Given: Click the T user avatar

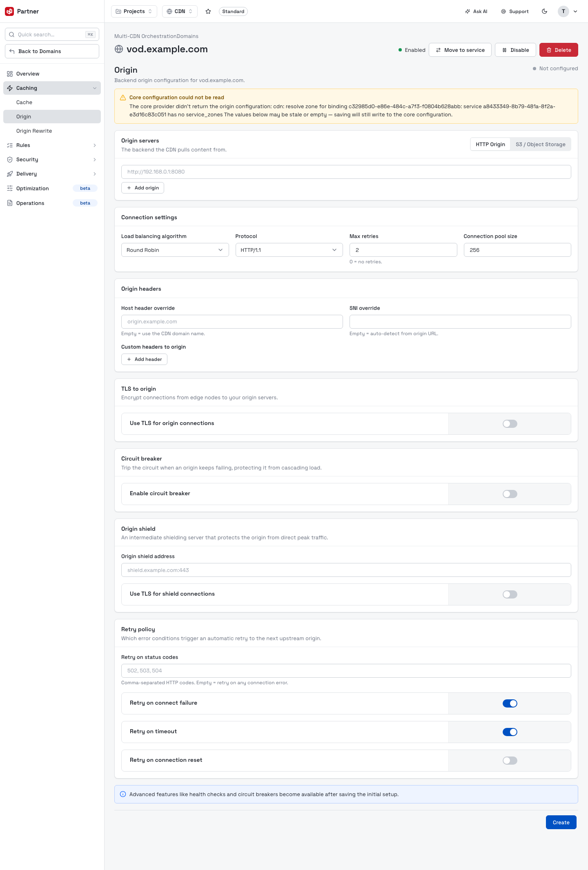Looking at the screenshot, I should [563, 11].
